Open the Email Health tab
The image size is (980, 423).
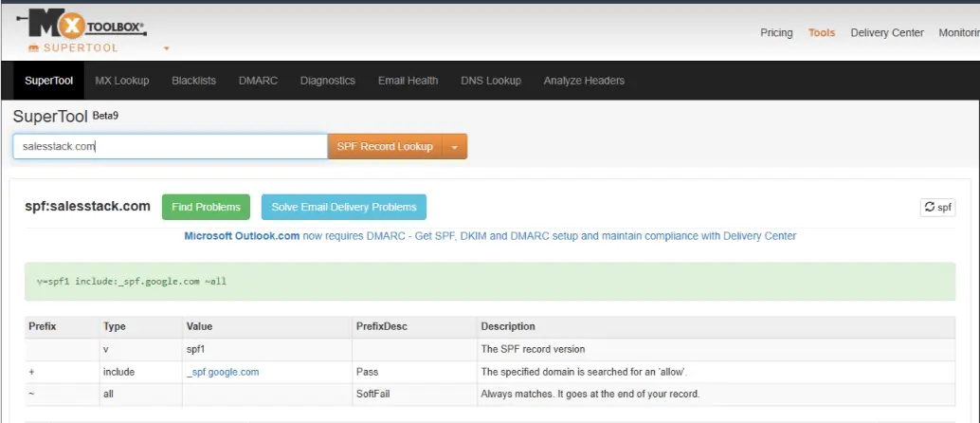pyautogui.click(x=408, y=81)
